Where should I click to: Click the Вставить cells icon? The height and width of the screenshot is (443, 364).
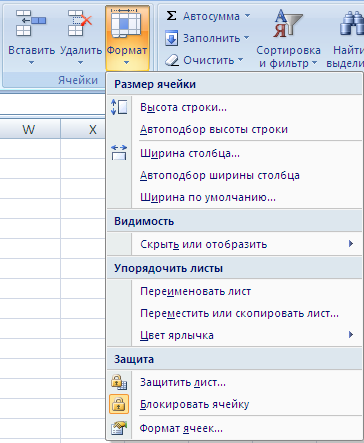point(31,23)
